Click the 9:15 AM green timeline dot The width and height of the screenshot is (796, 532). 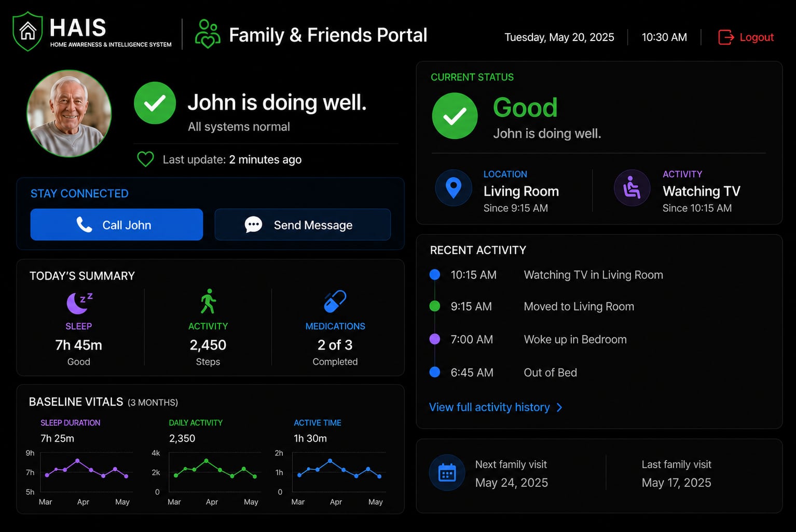[435, 306]
